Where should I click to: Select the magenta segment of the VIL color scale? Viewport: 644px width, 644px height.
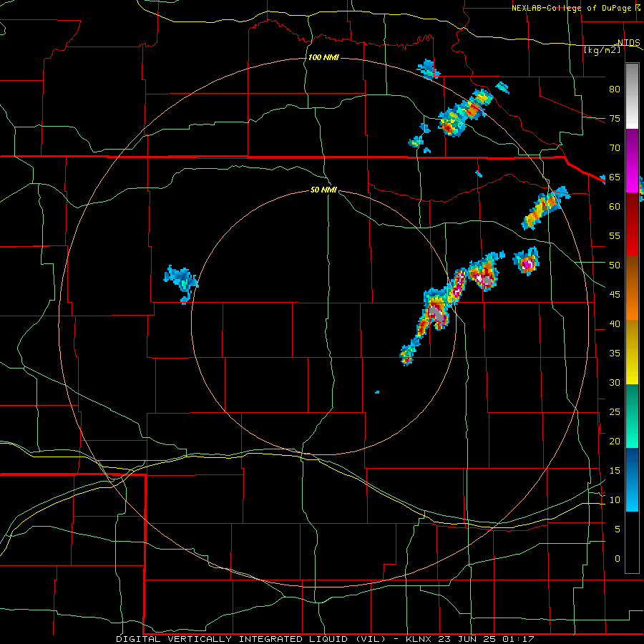[632, 161]
